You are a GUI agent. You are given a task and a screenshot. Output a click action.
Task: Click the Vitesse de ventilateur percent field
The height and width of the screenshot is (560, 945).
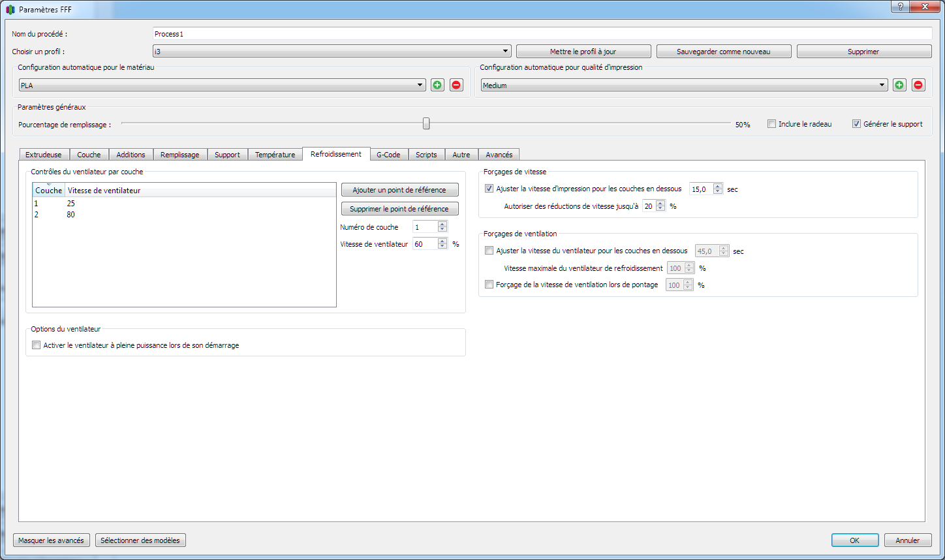tap(425, 244)
